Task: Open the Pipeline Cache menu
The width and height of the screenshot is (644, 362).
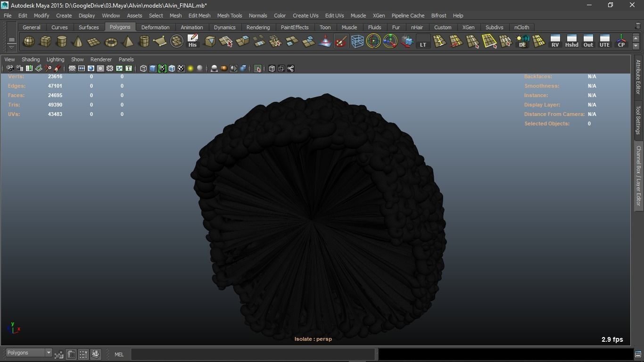Action: [408, 16]
